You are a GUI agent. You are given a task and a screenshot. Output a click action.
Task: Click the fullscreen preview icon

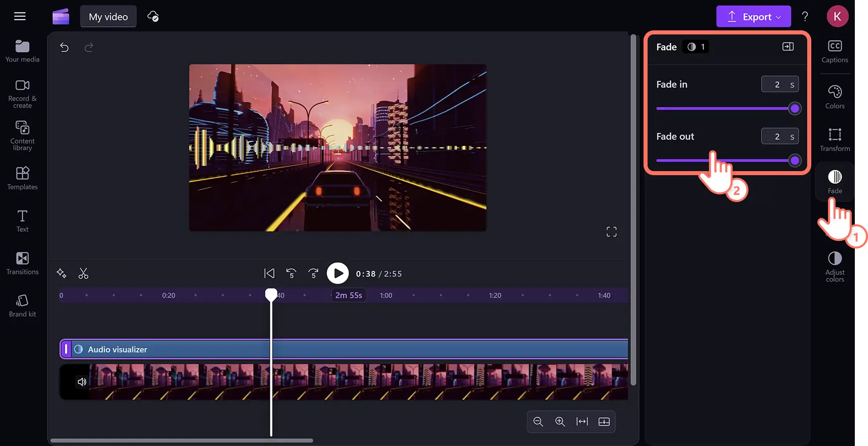click(612, 232)
